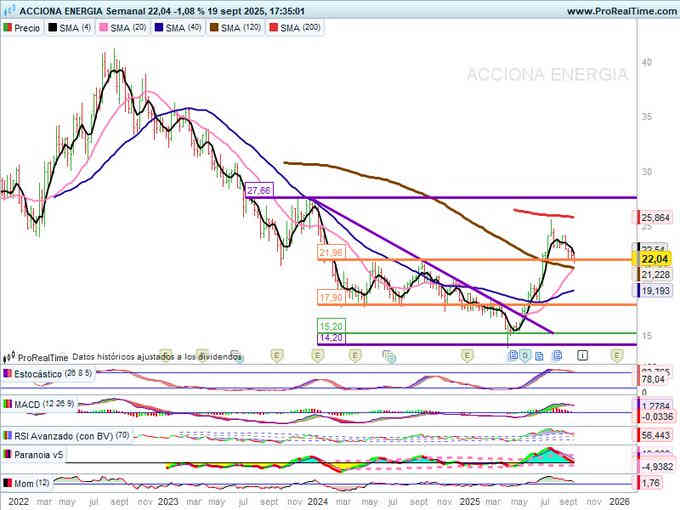
Task: Click the info 'i' event marker
Action: point(582,356)
